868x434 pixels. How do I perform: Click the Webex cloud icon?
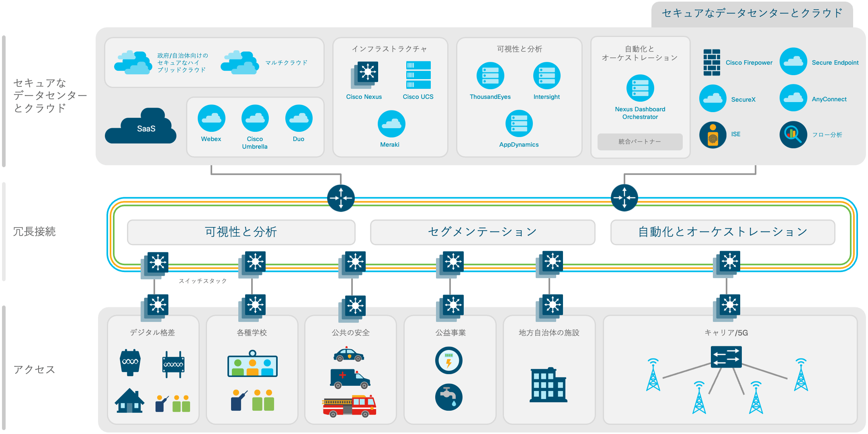[211, 118]
